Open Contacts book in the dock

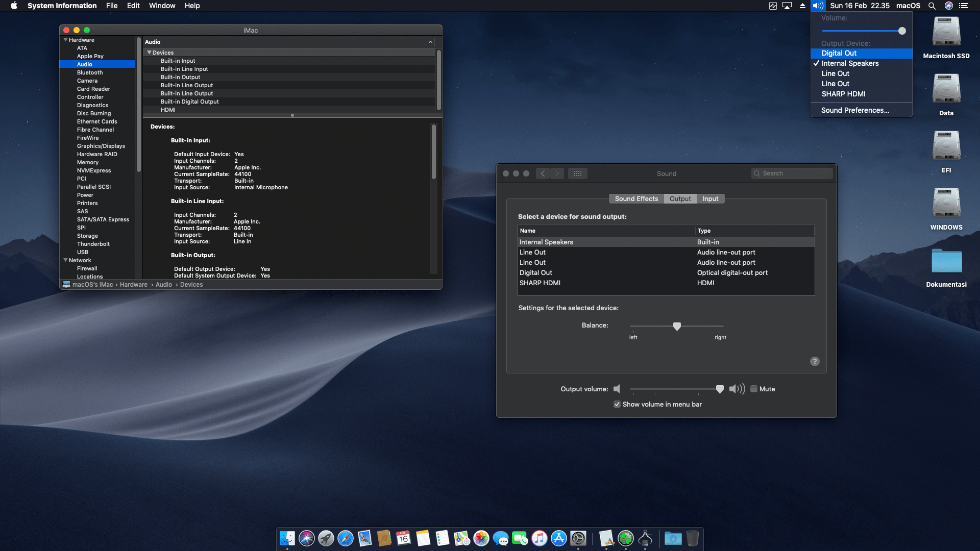coord(384,538)
